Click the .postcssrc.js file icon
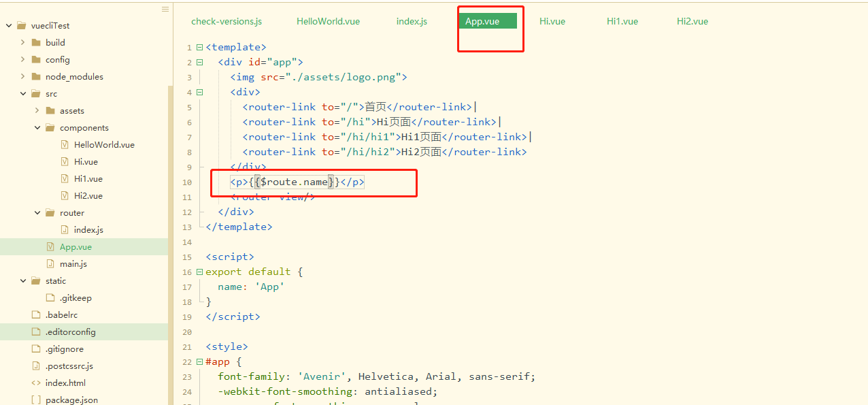Viewport: 868px width, 405px height. point(36,366)
